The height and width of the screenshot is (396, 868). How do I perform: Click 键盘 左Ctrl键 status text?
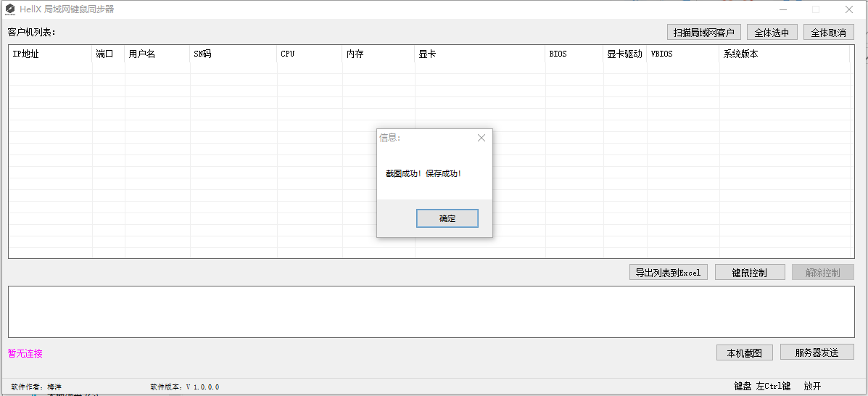[x=762, y=386]
